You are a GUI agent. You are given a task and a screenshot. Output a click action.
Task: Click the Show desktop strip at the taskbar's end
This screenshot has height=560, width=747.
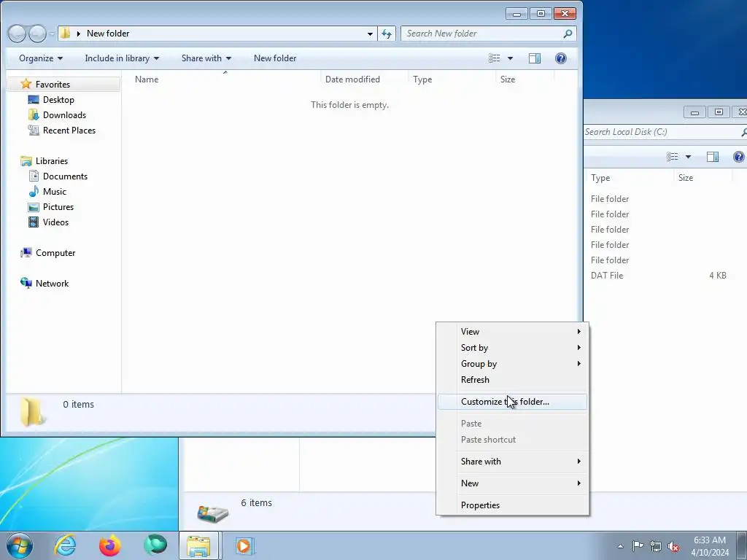tap(742, 545)
